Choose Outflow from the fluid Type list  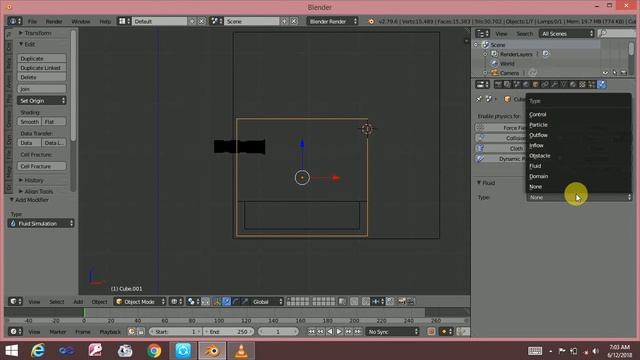click(x=578, y=135)
